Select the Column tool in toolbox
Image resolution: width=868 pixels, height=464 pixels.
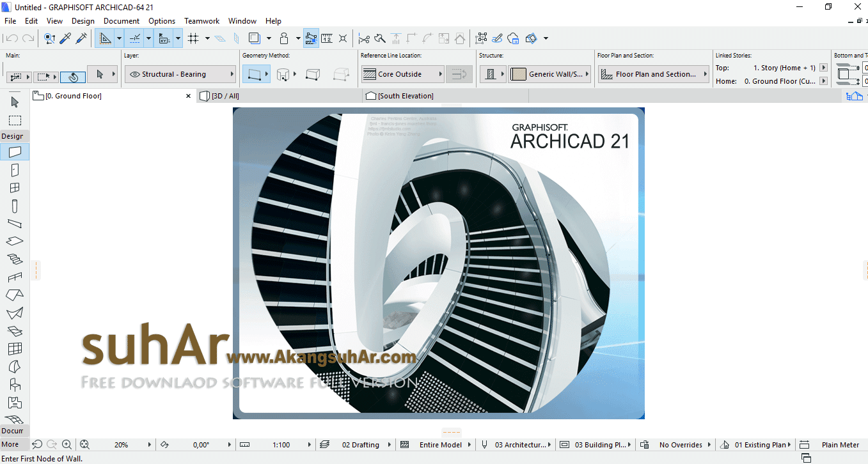pos(15,206)
